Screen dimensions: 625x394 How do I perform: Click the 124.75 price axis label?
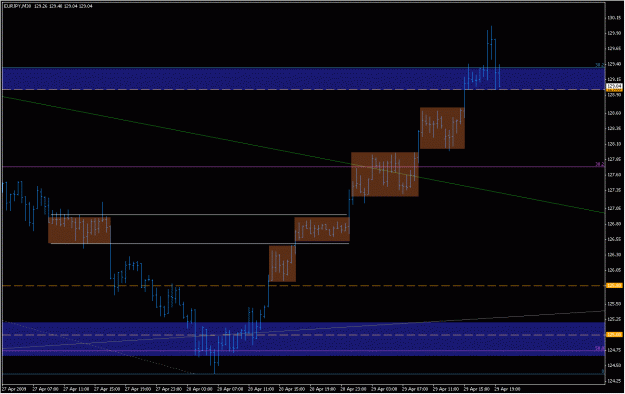(x=614, y=350)
